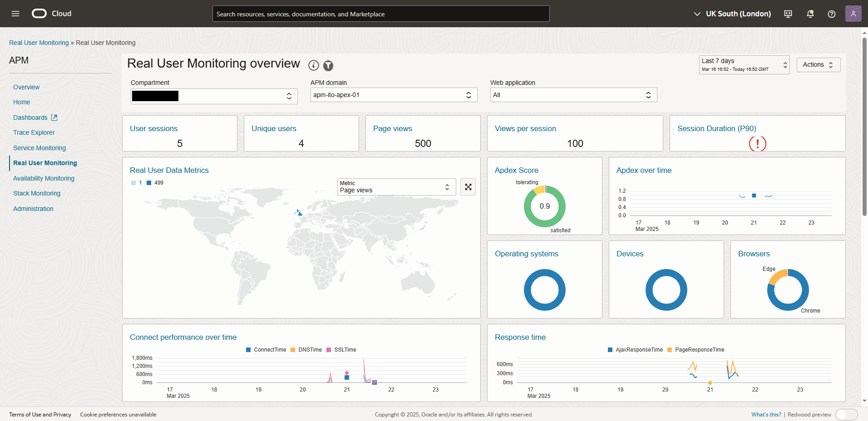Open Trace Explorer in sidebar
Screen dimensions: 868x421
coord(34,132)
